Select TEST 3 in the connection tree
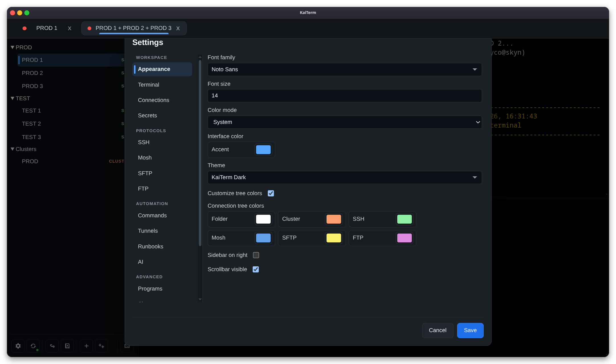Viewport: 616px width, 364px height. (71, 137)
